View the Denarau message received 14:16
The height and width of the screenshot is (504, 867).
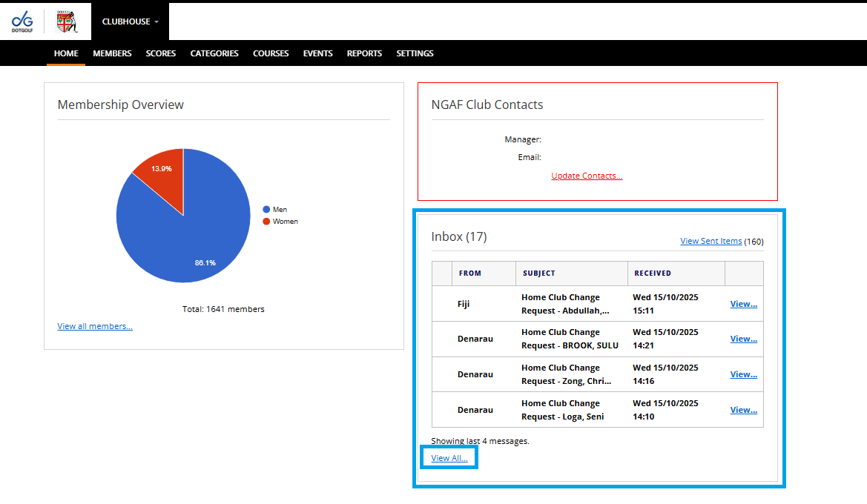coord(744,374)
